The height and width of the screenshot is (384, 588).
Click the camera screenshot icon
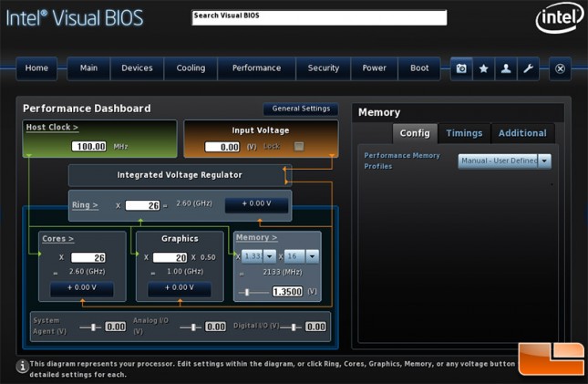click(461, 68)
